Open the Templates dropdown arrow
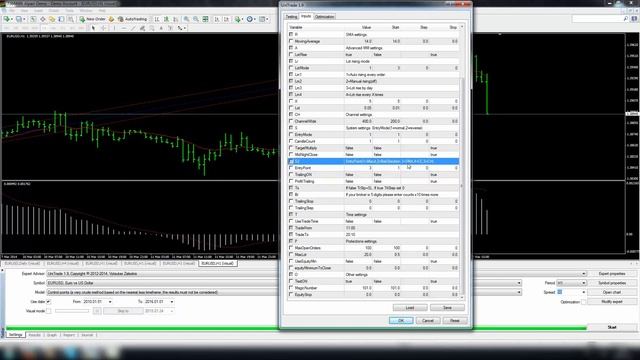 point(267,19)
